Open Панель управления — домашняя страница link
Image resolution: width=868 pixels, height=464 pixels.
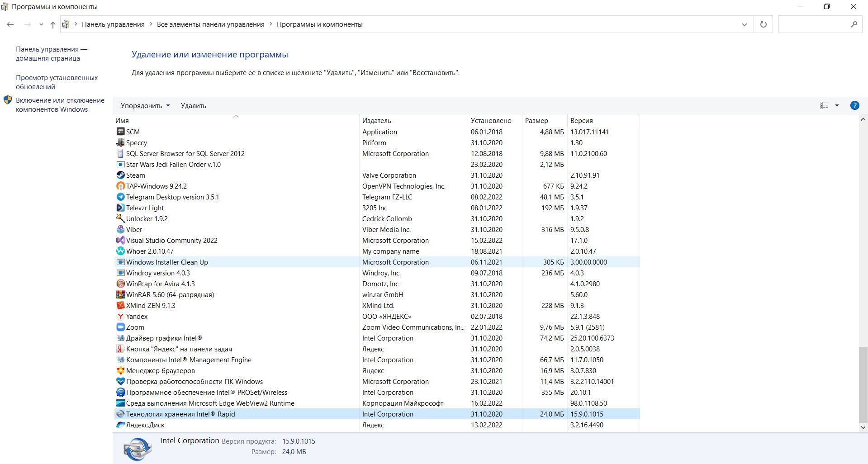point(52,53)
